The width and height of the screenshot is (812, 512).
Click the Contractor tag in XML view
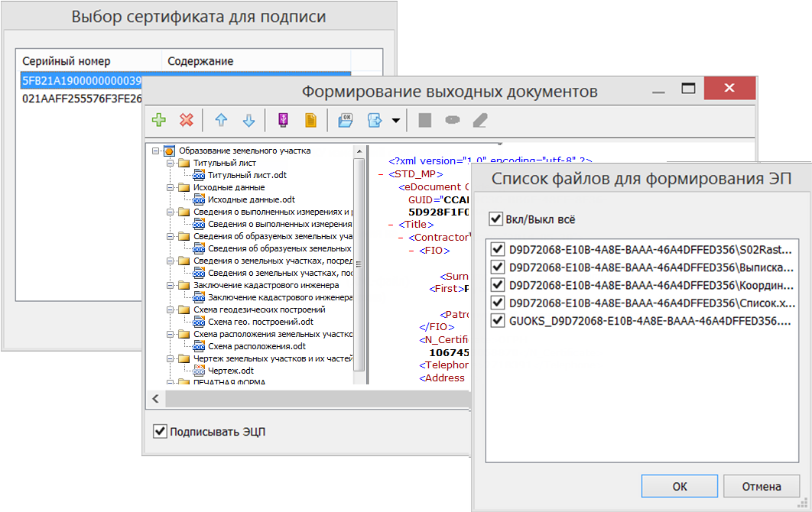(439, 238)
